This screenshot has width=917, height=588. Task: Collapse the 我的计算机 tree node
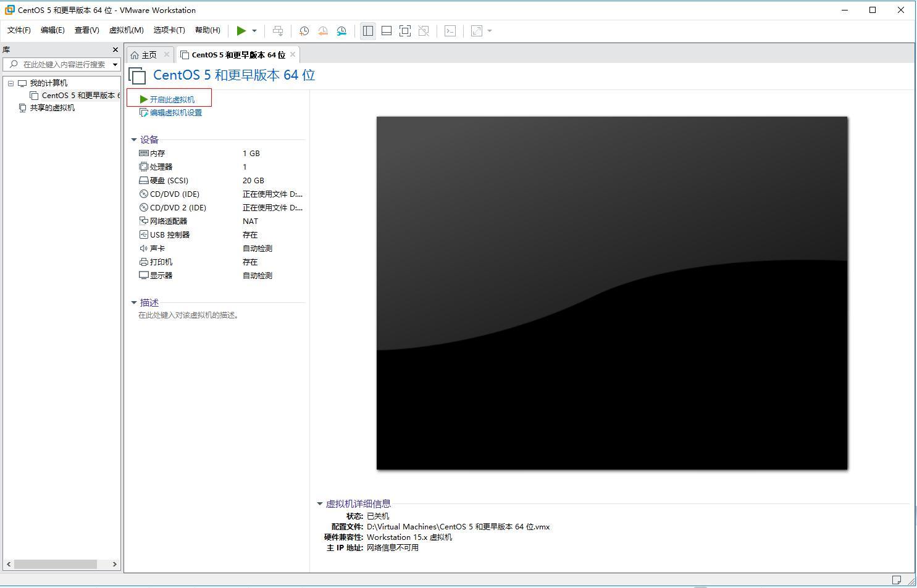click(10, 83)
